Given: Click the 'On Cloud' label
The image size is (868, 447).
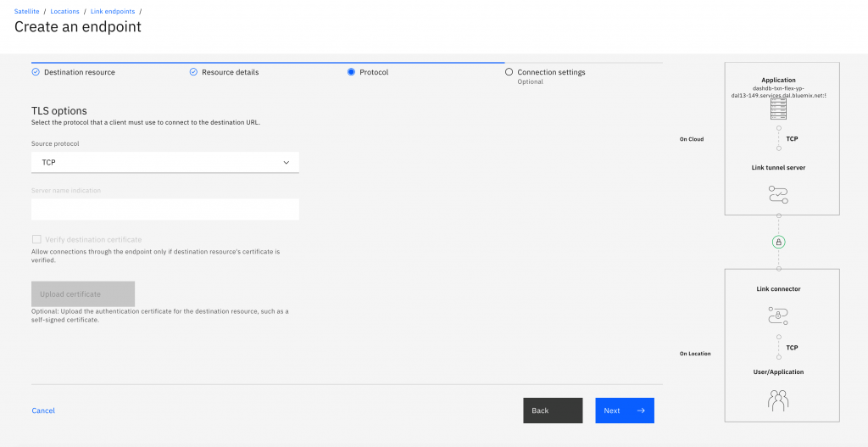Looking at the screenshot, I should 692,139.
